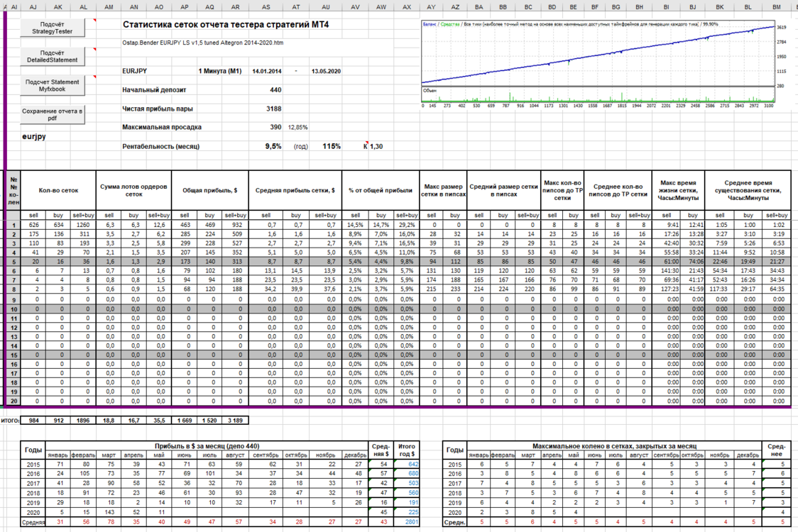Select Макс время жизни сетки header
Image resolution: width=798 pixels, height=532 pixels.
click(679, 190)
